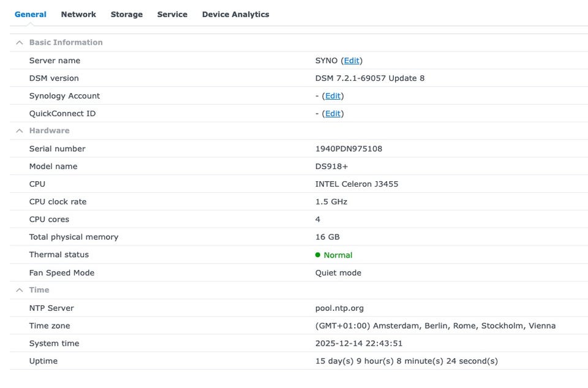Click the uptime value text
Screen dimensions: 588x388
point(406,361)
